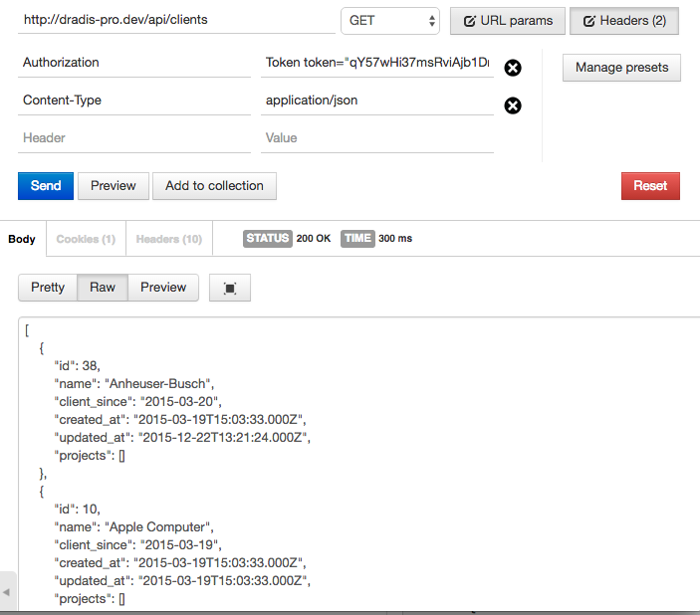
Task: Click the application/json value field
Action: 377,101
